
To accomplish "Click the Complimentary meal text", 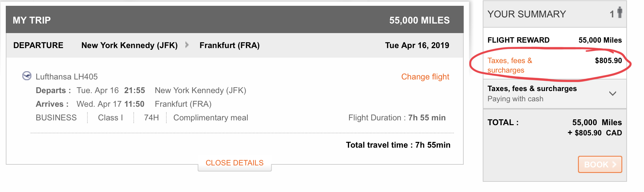I will (x=211, y=118).
